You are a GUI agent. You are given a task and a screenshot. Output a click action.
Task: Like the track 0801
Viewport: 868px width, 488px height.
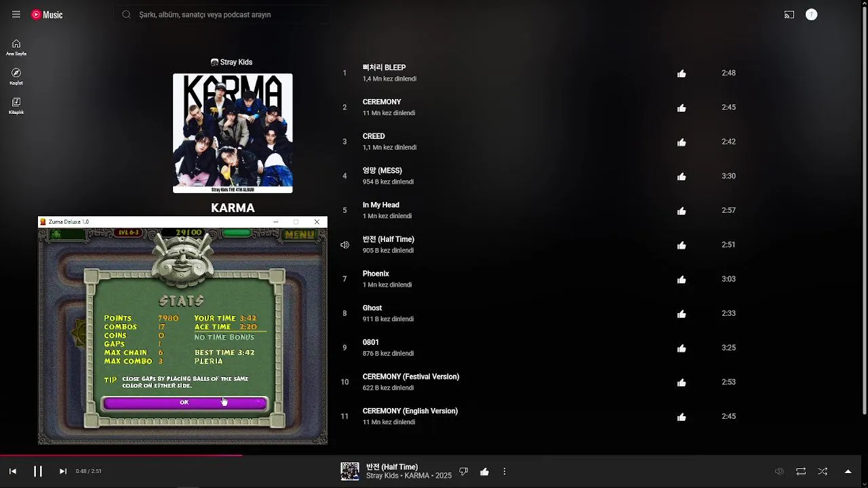coord(682,348)
